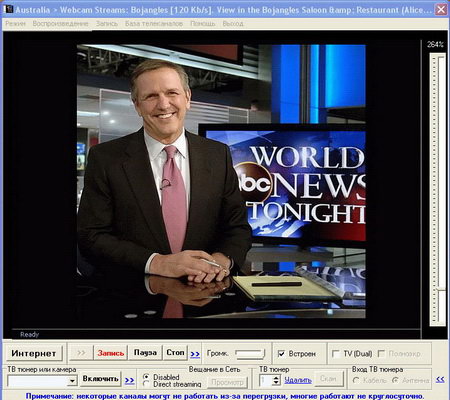Image resolution: width=450 pixels, height=400 pixels.
Task: Open the Режим menu
Action: tap(15, 24)
